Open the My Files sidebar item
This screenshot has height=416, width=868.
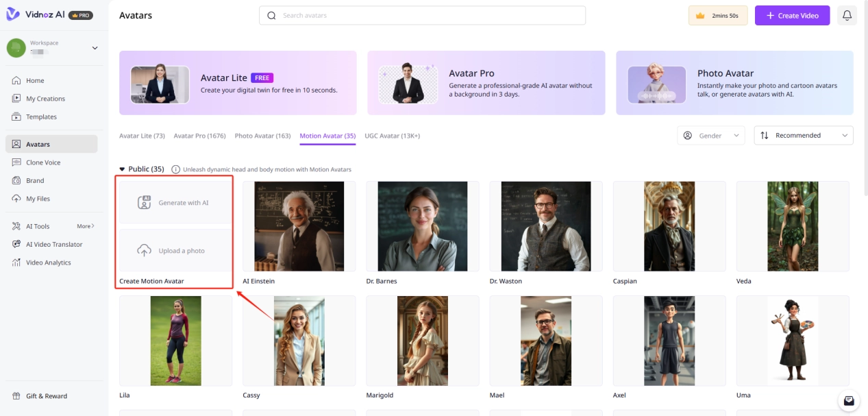coord(38,199)
